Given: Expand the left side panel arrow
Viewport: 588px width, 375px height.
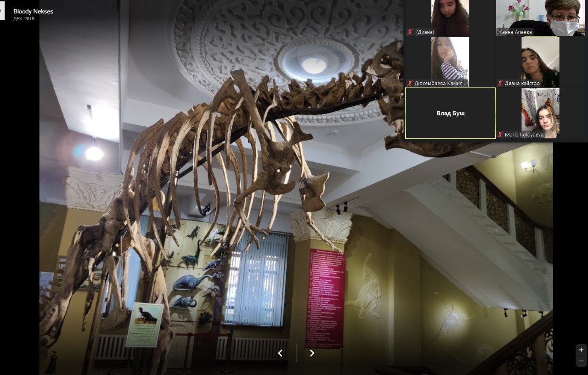Looking at the screenshot, I should coord(1,10).
